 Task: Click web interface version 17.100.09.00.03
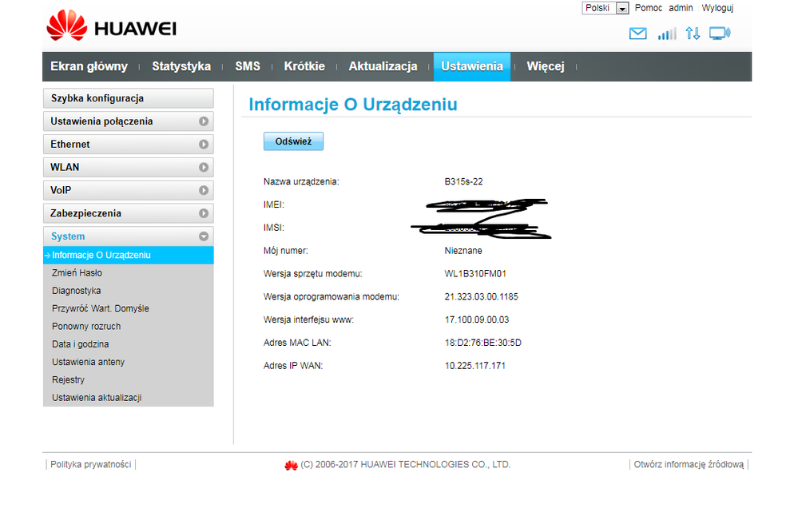pos(477,320)
